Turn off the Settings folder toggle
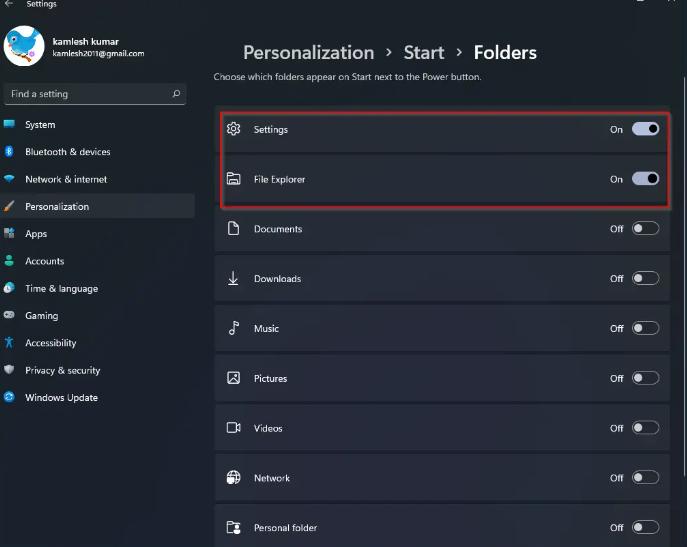The image size is (687, 547). [x=645, y=129]
